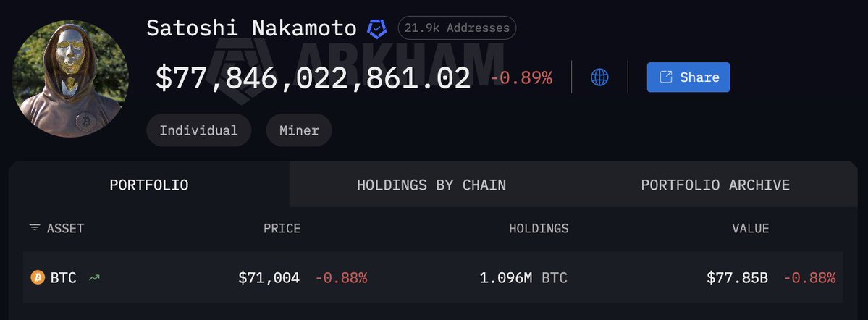Sort the table by Value column
The image size is (868, 320).
pos(750,229)
